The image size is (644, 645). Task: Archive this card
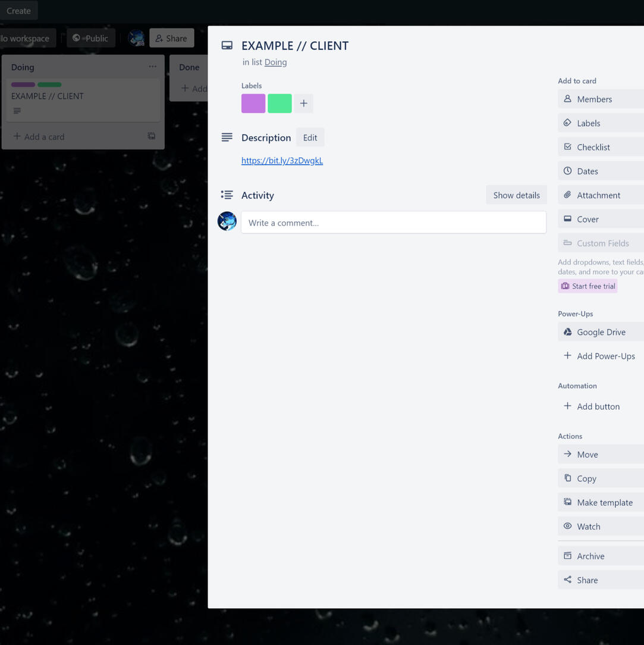tap(601, 556)
